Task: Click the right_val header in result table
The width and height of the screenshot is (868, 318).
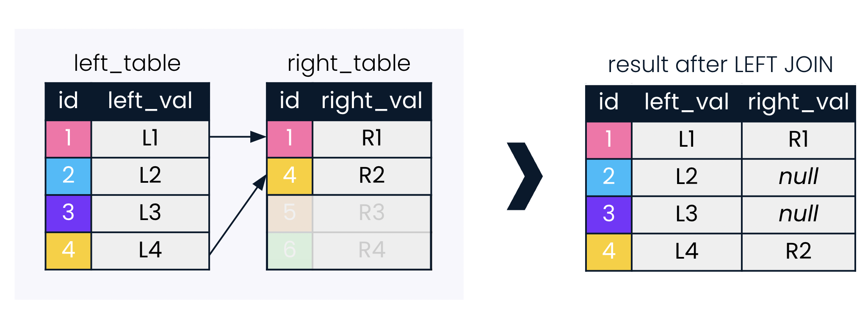Action: point(799,102)
